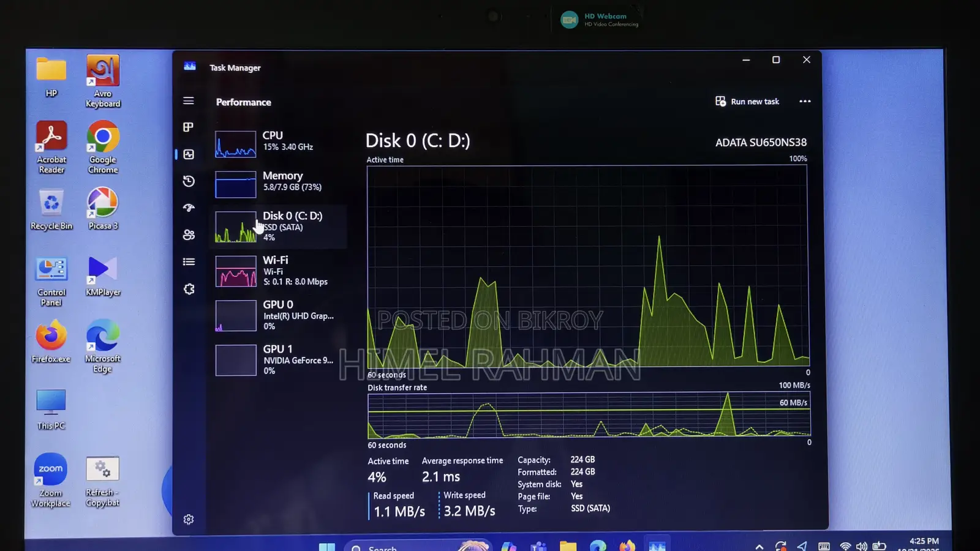
Task: Click the 3.2 MB/s write speed value
Action: click(469, 511)
